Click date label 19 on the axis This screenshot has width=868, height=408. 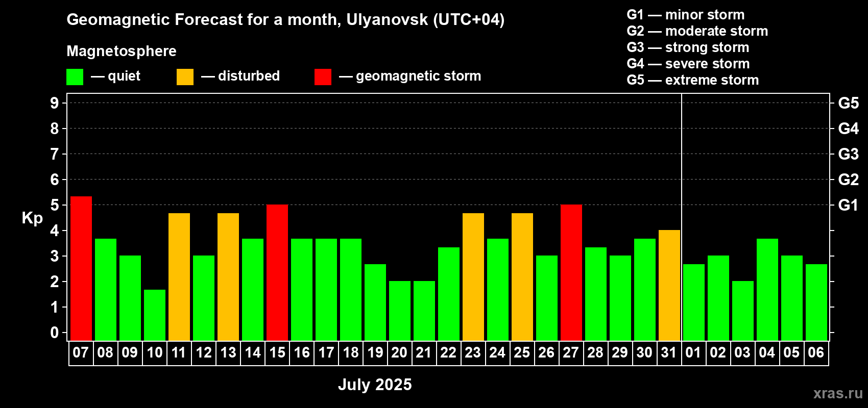pyautogui.click(x=375, y=352)
